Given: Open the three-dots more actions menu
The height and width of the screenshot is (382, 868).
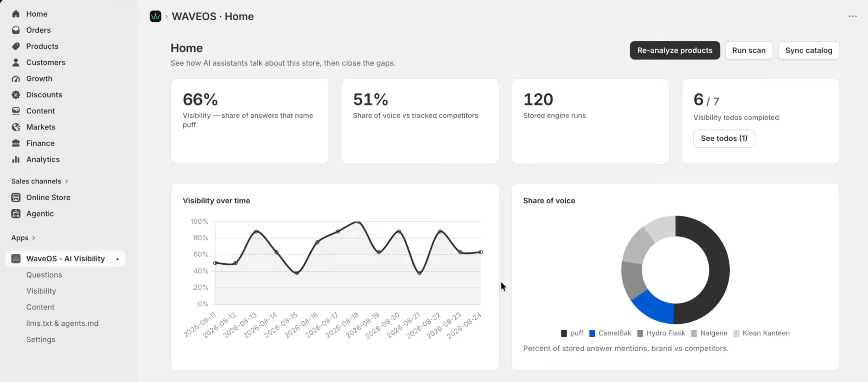Looking at the screenshot, I should pyautogui.click(x=852, y=16).
